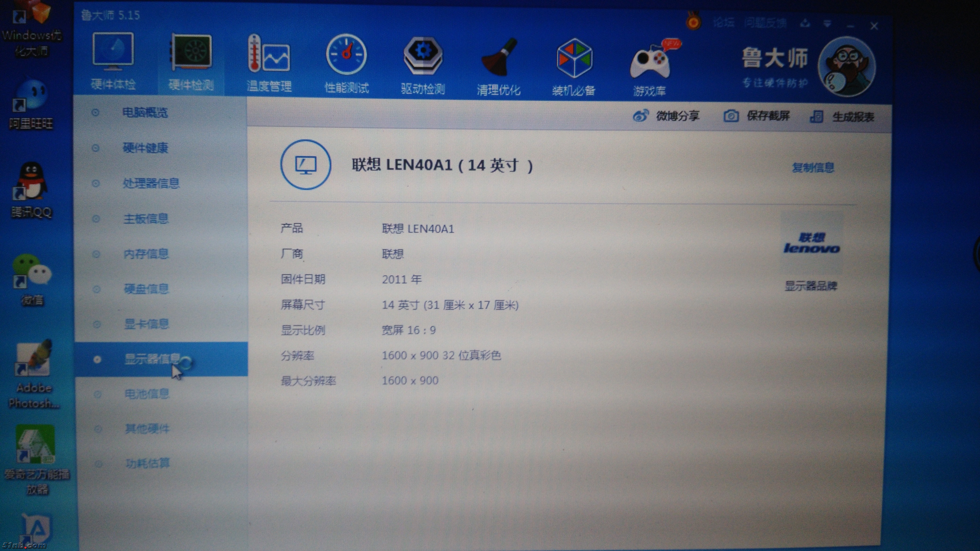This screenshot has width=980, height=551.
Task: Click product value 联想 LEN40A1 in the 产品 row
Action: [418, 229]
